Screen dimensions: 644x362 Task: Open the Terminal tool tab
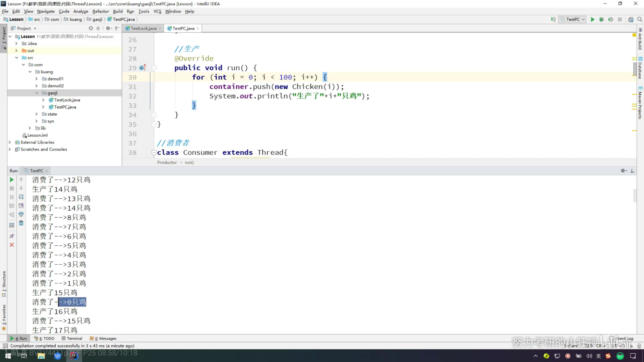point(72,338)
